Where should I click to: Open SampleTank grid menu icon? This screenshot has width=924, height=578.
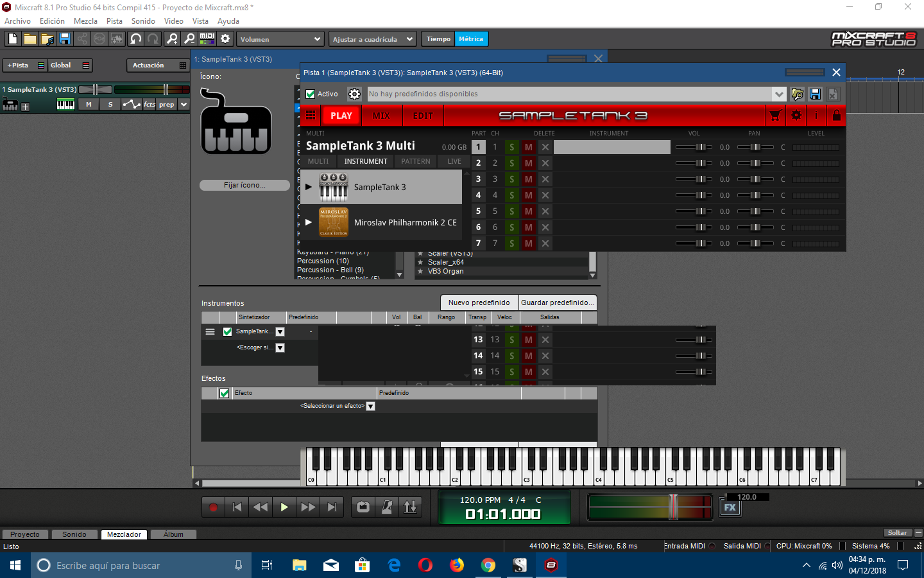click(x=311, y=116)
